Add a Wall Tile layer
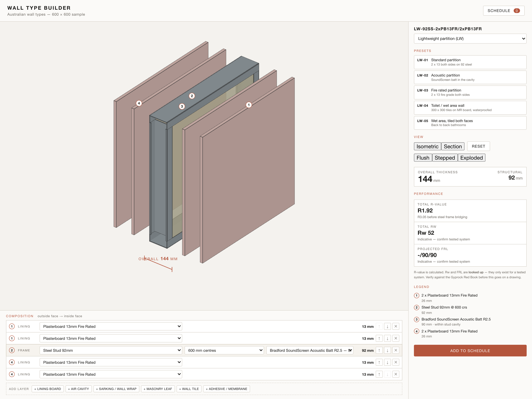Image resolution: width=532 pixels, height=399 pixels. coord(189,389)
